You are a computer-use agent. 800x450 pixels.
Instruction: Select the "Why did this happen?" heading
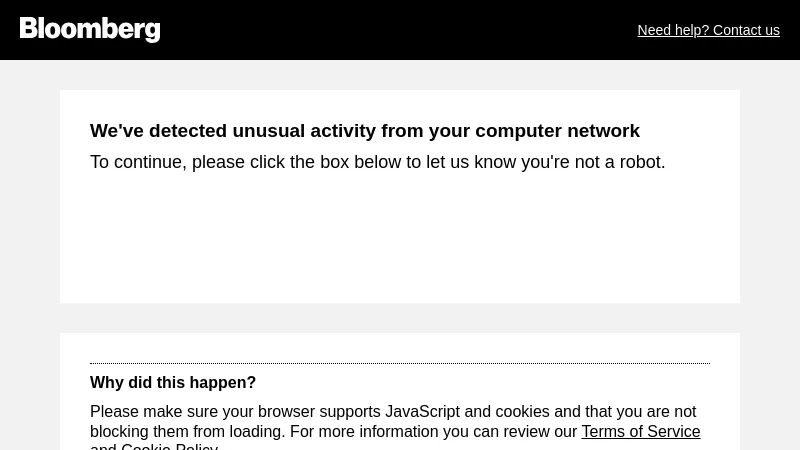(173, 383)
